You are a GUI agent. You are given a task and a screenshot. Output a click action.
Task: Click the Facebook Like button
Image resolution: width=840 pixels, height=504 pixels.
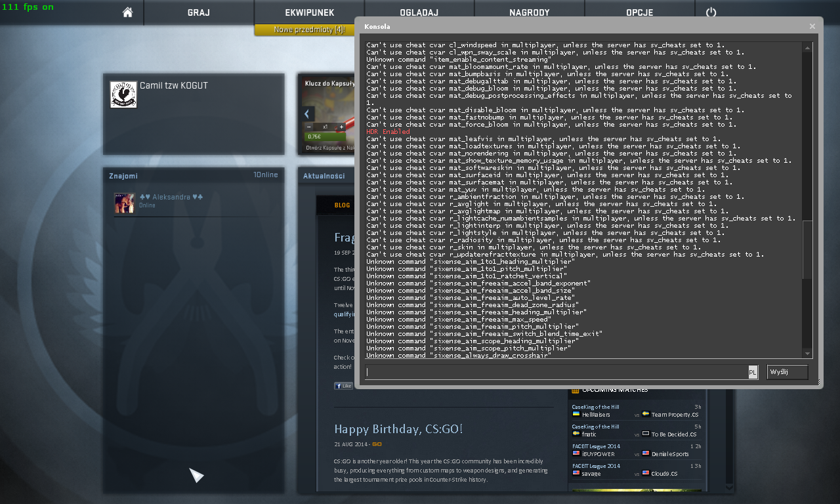pos(343,386)
